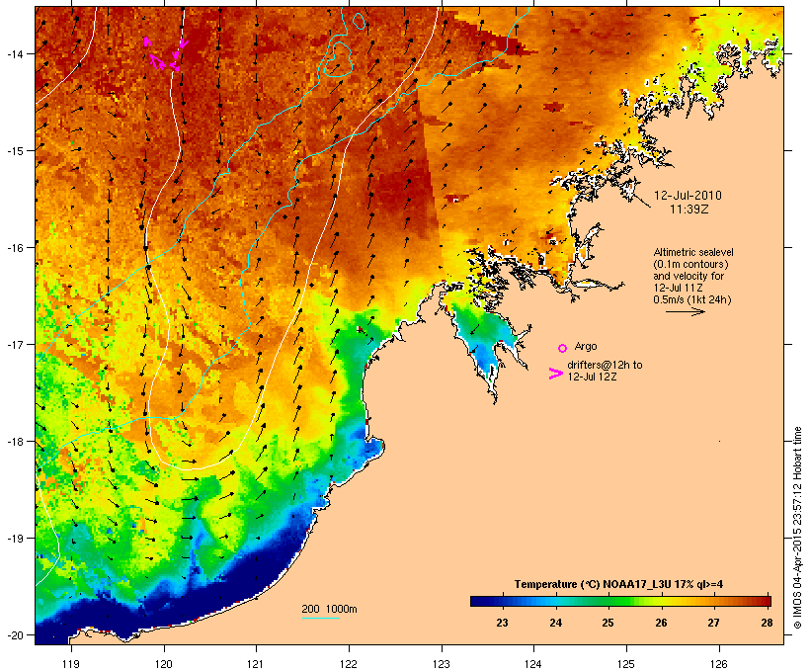Viewport: 810px width, 672px height.
Task: Click the latitude axis label -18
Action: [14, 442]
